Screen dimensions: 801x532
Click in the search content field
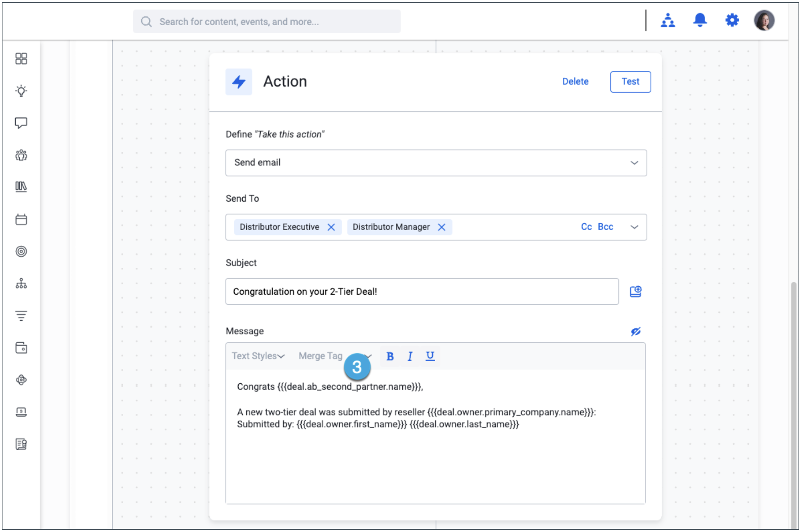tap(267, 22)
